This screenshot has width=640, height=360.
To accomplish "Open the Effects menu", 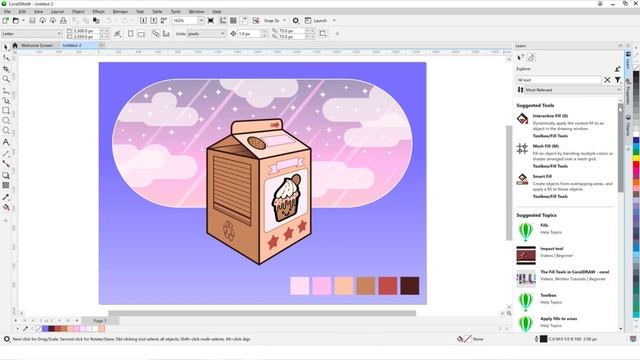I will click(x=98, y=12).
